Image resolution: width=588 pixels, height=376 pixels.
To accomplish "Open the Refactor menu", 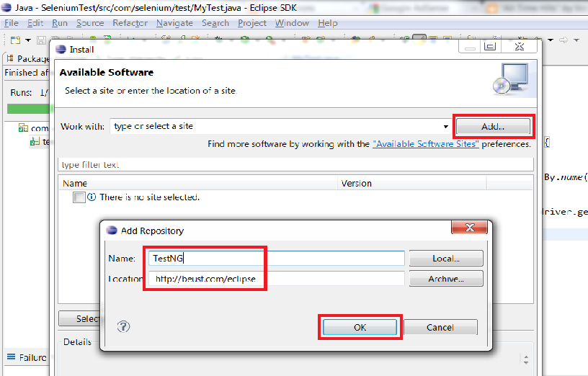I will [130, 23].
